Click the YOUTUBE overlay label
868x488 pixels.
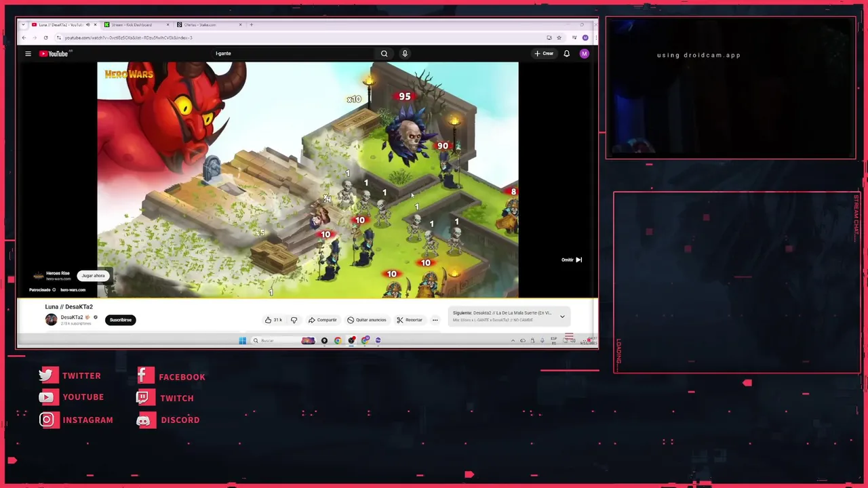coord(83,397)
